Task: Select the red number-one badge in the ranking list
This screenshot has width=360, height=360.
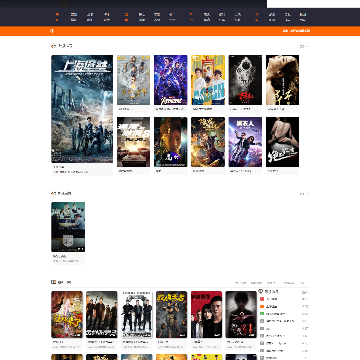Action: pos(262,299)
